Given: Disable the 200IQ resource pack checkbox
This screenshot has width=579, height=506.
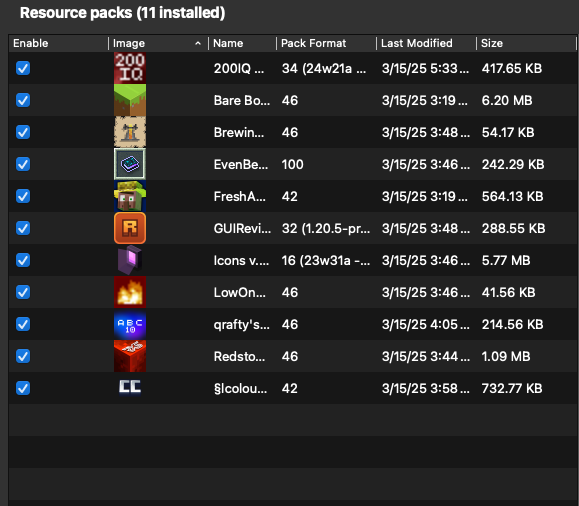Looking at the screenshot, I should [x=23, y=68].
